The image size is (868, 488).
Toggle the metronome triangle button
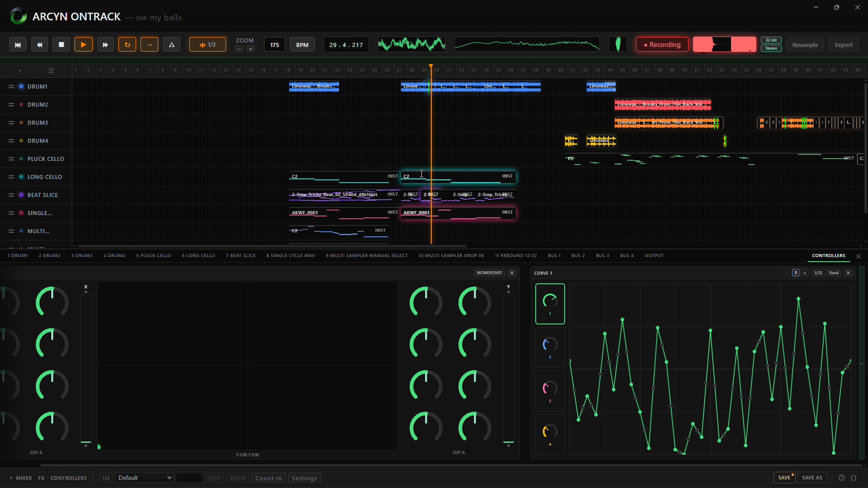coord(171,45)
